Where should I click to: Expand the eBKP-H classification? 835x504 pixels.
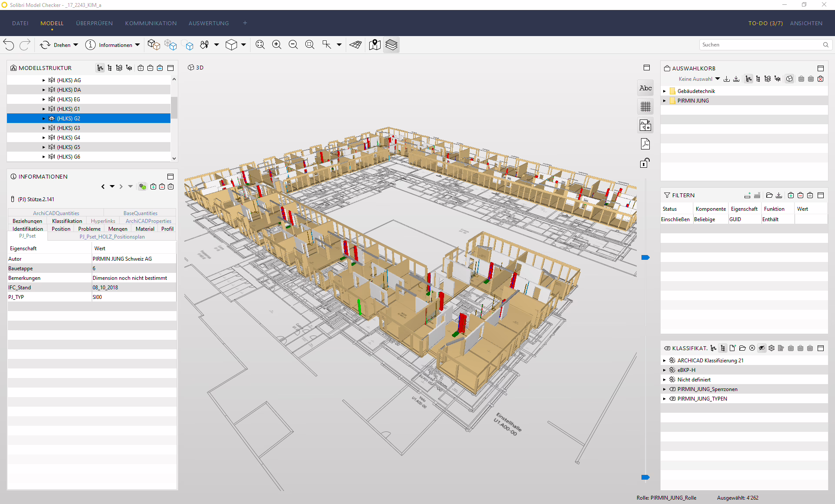pos(664,370)
